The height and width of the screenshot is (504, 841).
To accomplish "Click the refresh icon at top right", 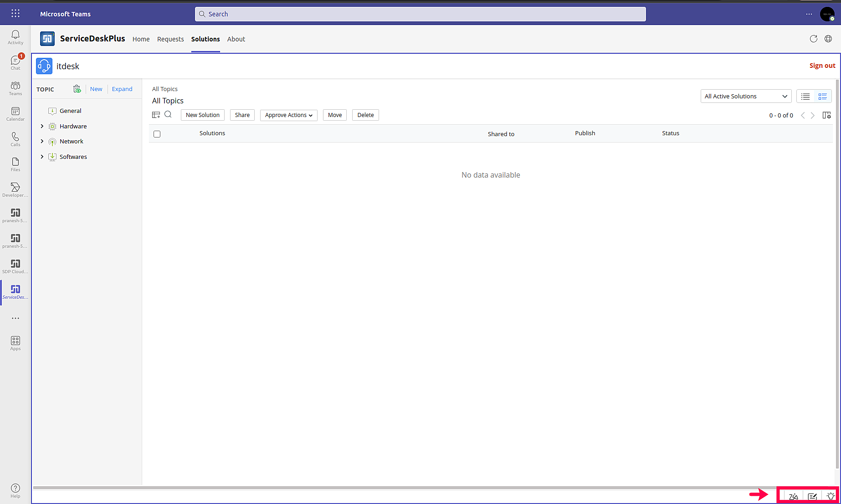I will point(814,39).
